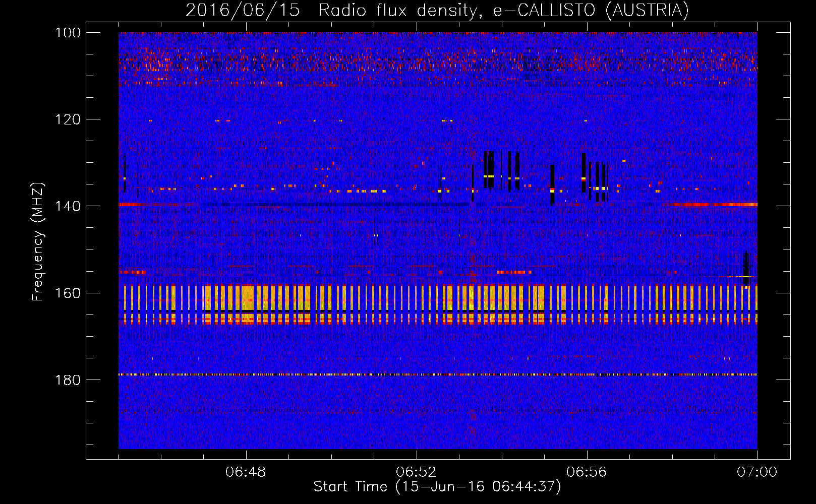Select the '100' frequency tick label
816x504 pixels.
[68, 33]
